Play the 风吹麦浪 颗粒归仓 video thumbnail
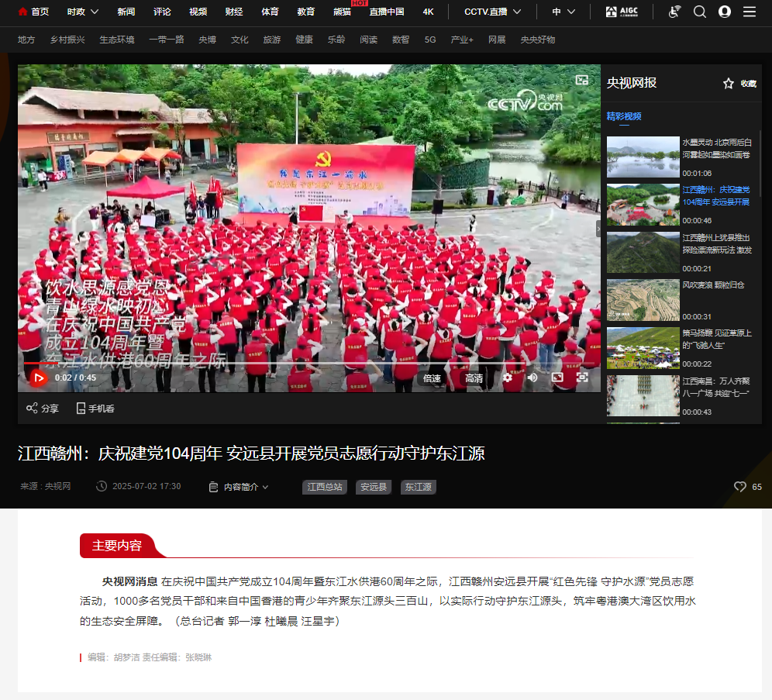This screenshot has height=700, width=772. [x=643, y=300]
